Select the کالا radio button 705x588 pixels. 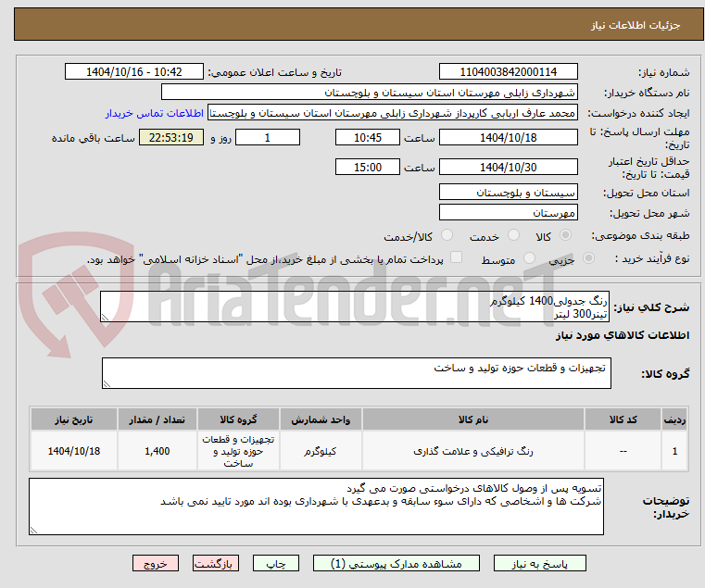tap(566, 235)
